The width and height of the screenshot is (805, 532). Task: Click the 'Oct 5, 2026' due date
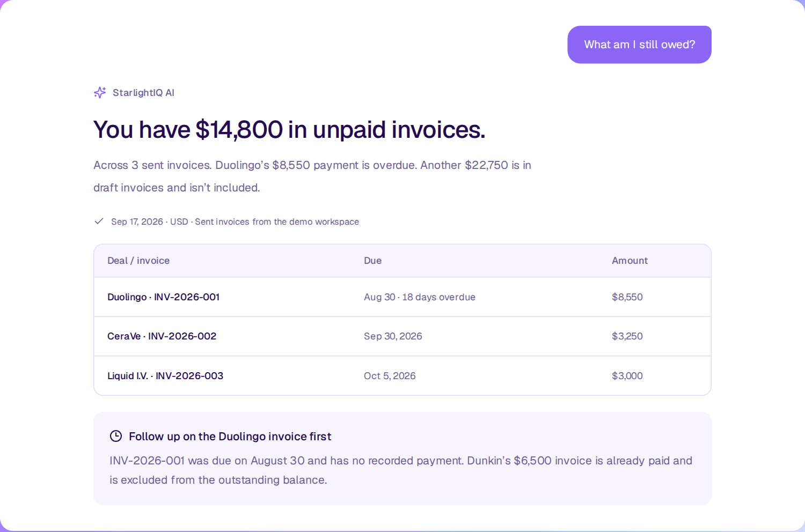[390, 376]
